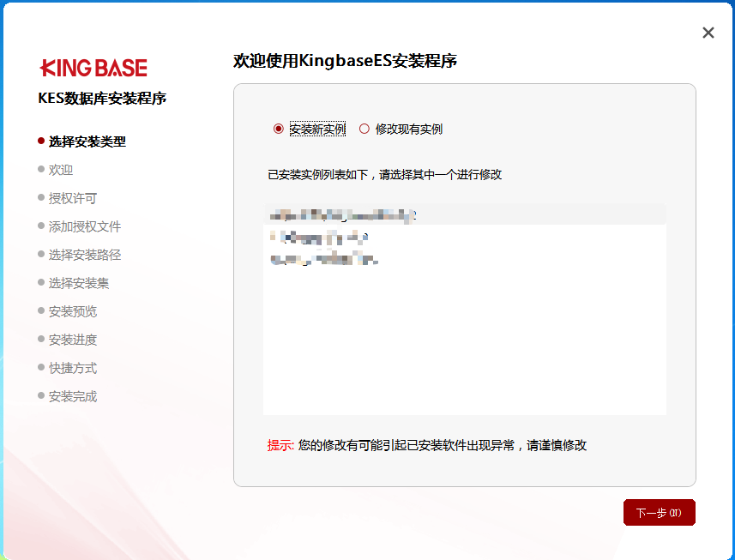
Task: Click the 欢迎使用KingbaseES安装程序 heading
Action: pyautogui.click(x=345, y=61)
